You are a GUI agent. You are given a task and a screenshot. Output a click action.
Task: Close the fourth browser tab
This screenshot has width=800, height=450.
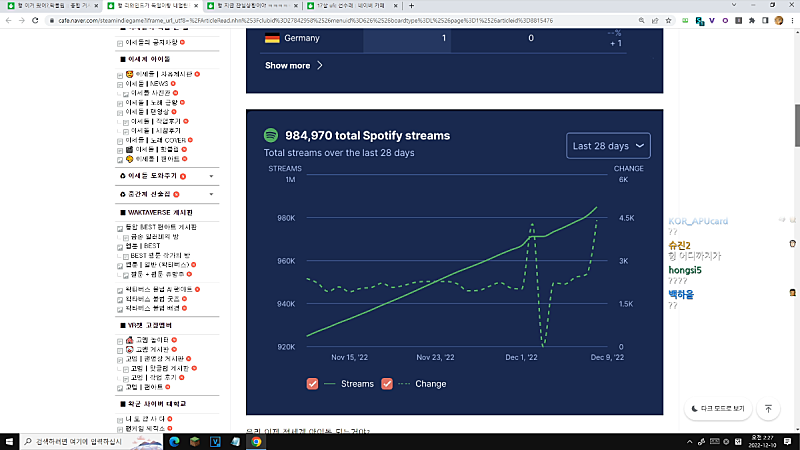395,6
